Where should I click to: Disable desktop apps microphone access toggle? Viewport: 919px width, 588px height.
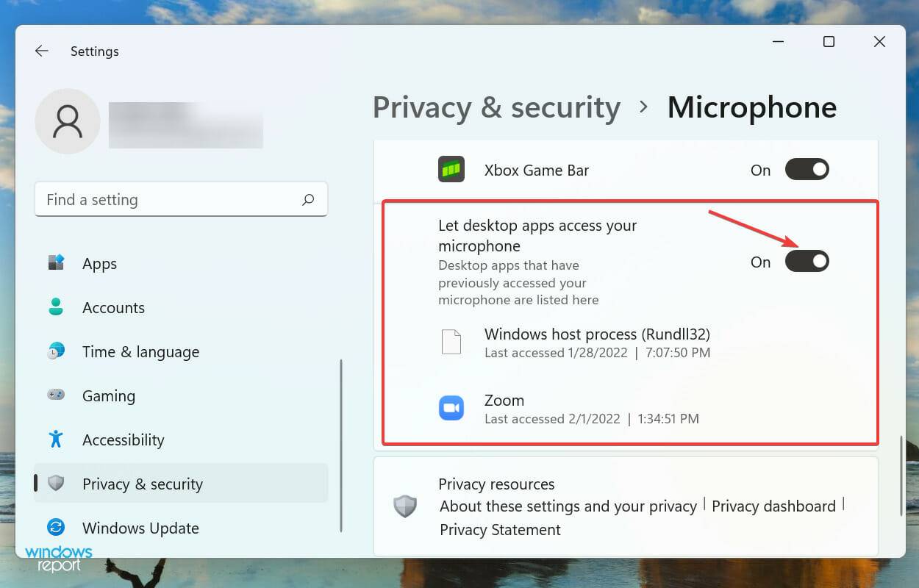(x=807, y=262)
